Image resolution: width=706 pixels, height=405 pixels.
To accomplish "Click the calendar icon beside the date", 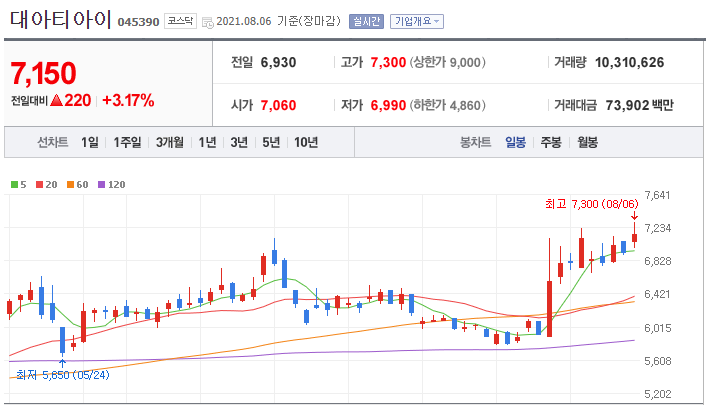I will point(208,22).
